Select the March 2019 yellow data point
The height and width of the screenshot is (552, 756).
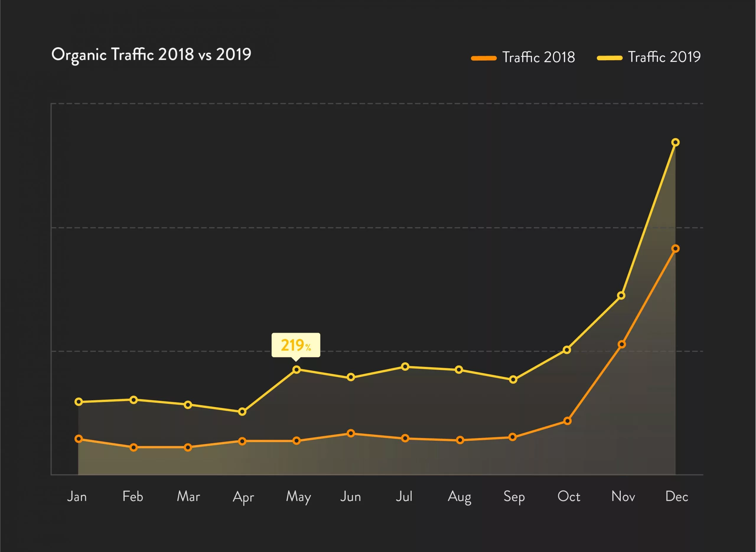(188, 405)
